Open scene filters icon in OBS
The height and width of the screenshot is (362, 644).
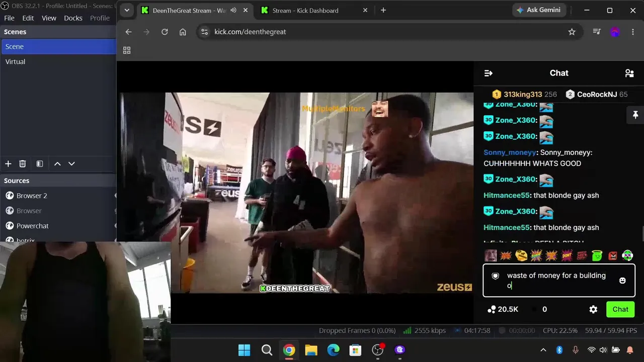point(40,163)
